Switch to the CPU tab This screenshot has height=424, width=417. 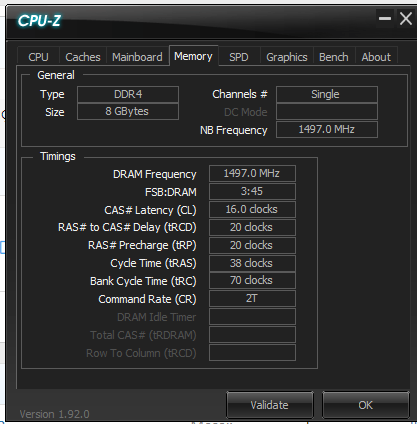click(38, 57)
